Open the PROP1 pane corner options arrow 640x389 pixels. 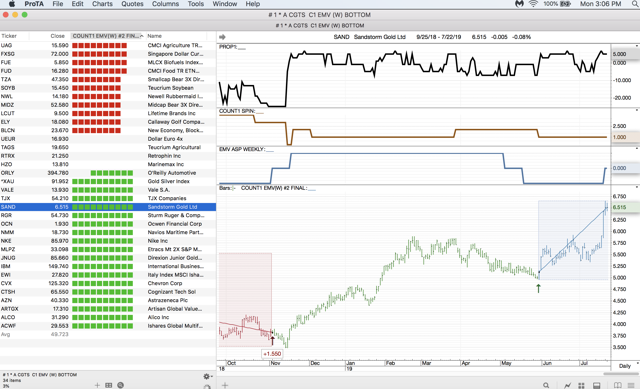pyautogui.click(x=637, y=46)
